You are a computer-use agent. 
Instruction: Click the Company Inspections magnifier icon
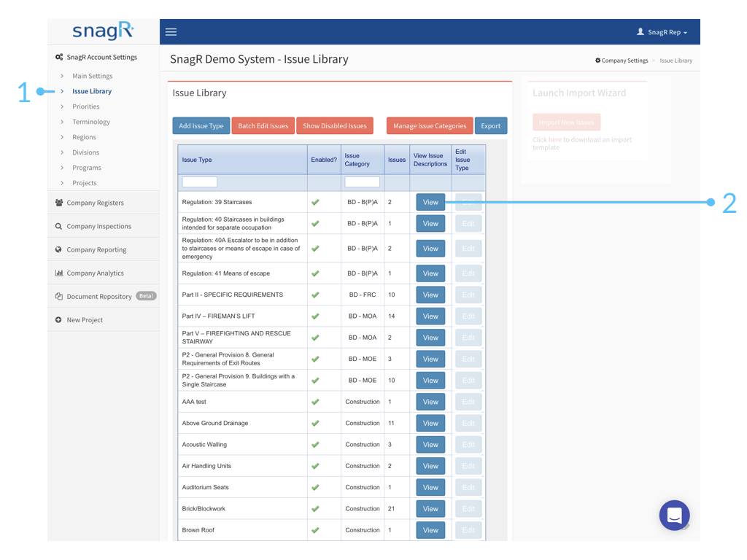pos(58,226)
